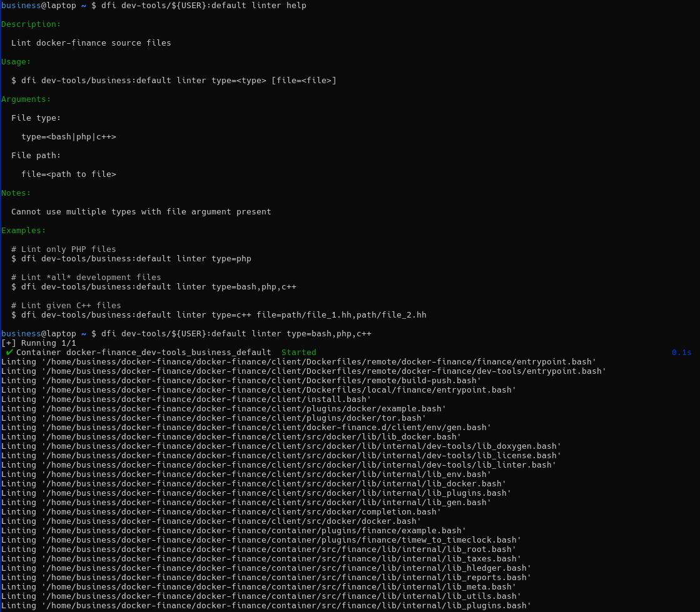700x612 pixels.
Task: Click the green checkmark beside the Container line
Action: (9, 352)
